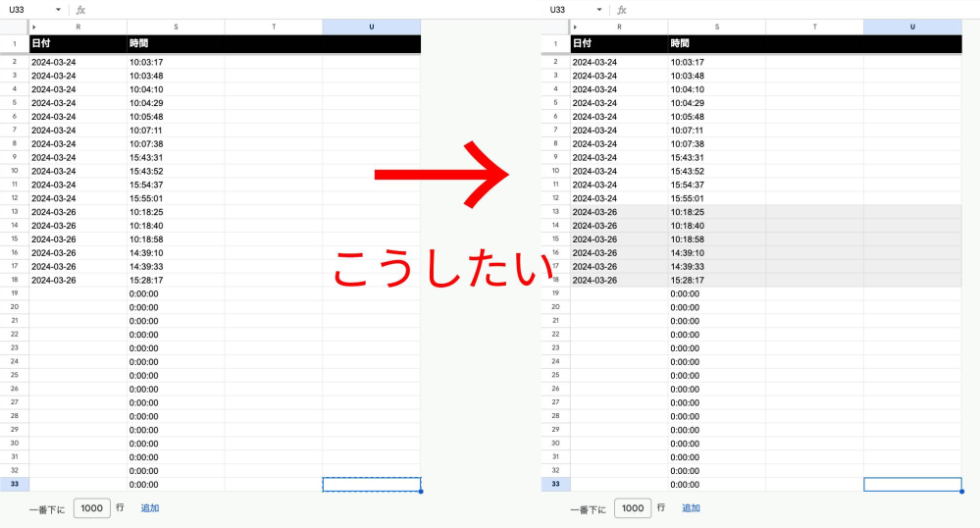Open the name box dropdown arrow in left sheet
Image resolution: width=980 pixels, height=528 pixels.
coord(58,10)
